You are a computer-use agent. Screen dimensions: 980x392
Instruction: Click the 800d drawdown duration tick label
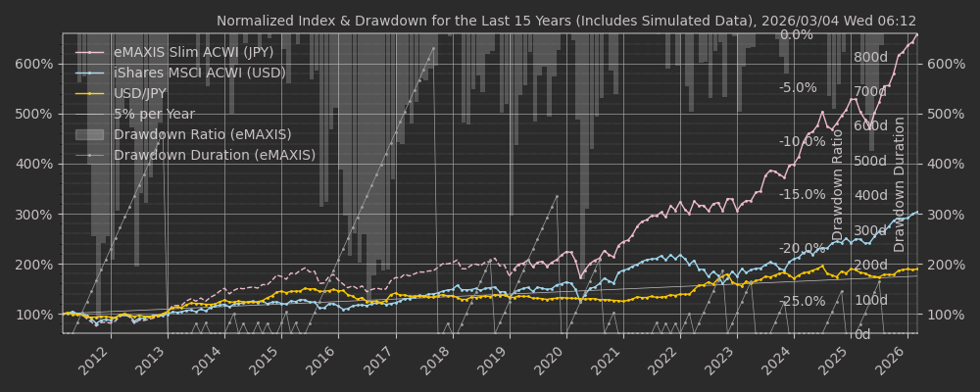(870, 57)
